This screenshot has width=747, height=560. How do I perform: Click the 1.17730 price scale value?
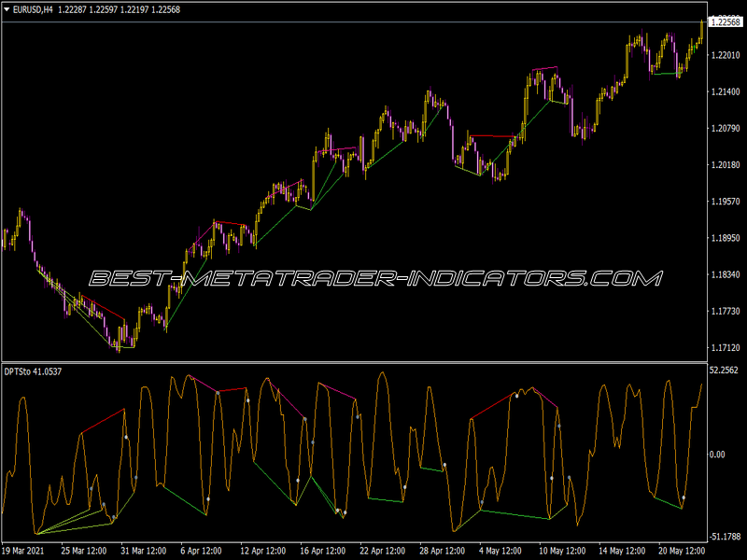point(726,312)
